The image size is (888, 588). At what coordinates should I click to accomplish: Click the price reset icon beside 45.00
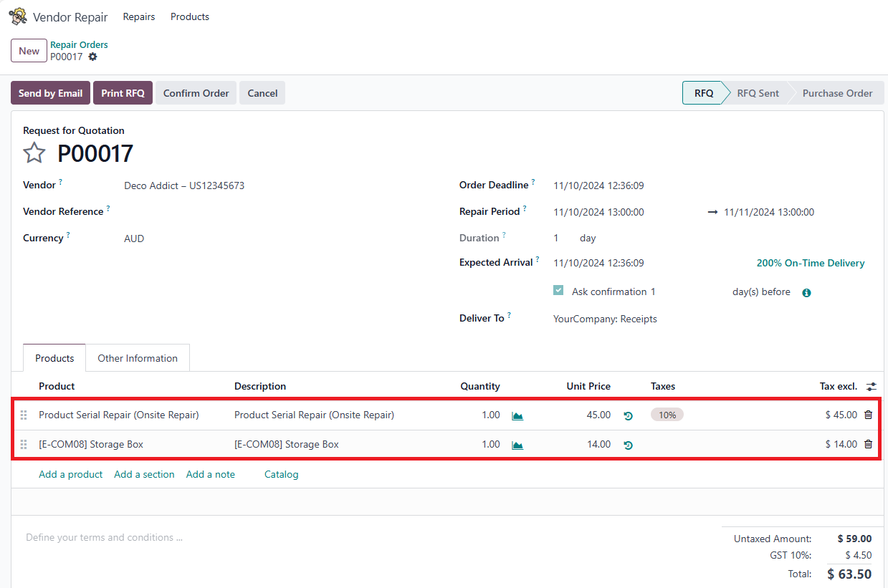coord(629,415)
